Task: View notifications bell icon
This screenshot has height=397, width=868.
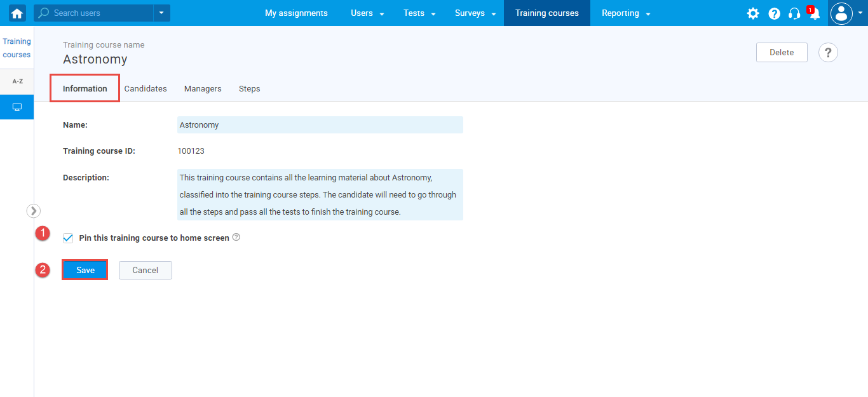Action: click(814, 13)
